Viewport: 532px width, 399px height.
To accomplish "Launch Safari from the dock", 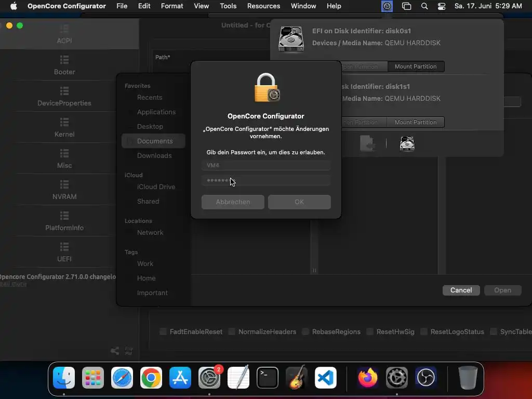I will [x=122, y=378].
